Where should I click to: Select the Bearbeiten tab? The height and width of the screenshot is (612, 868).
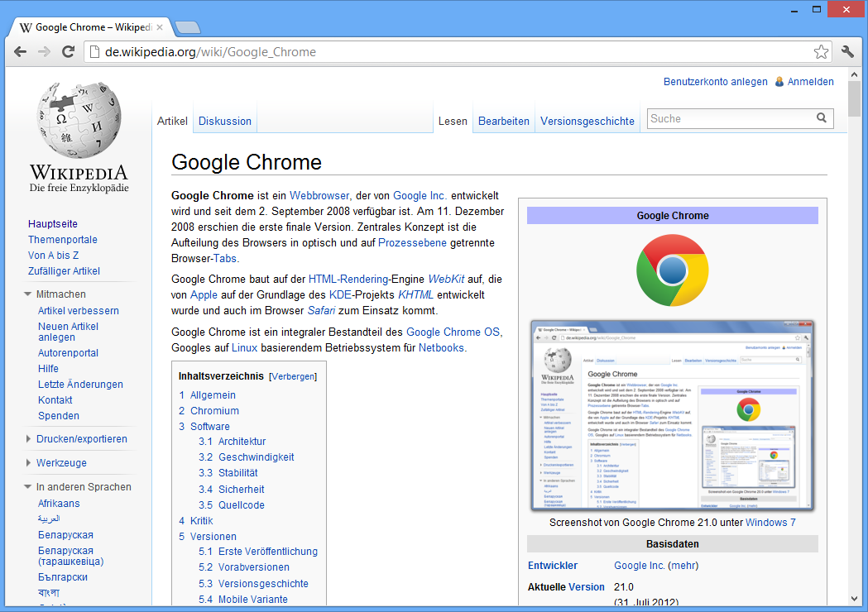(x=504, y=121)
